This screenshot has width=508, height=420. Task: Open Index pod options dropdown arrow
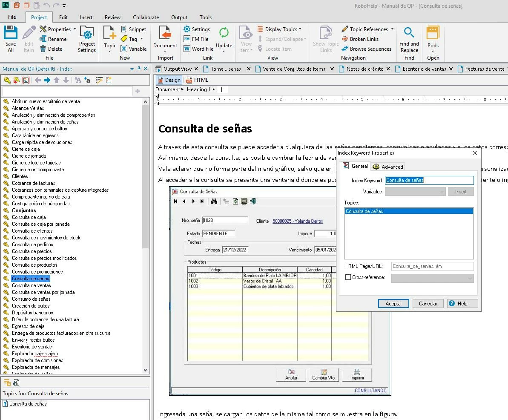[132, 69]
